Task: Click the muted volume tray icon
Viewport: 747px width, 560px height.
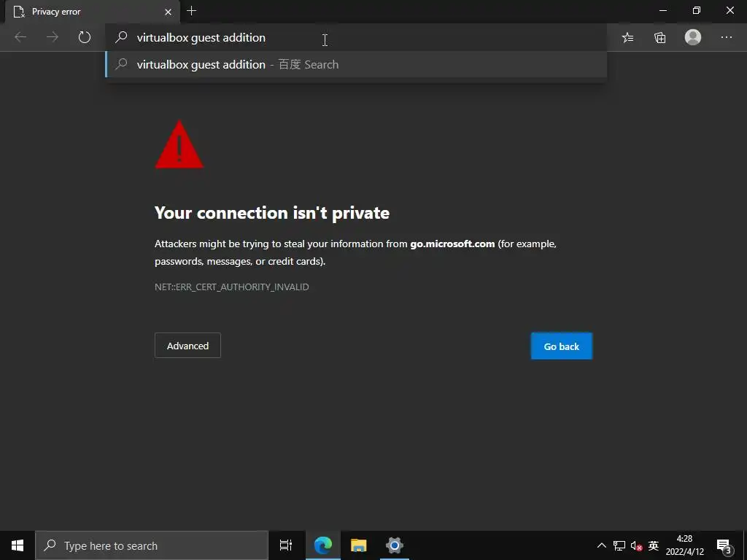Action: click(x=636, y=545)
